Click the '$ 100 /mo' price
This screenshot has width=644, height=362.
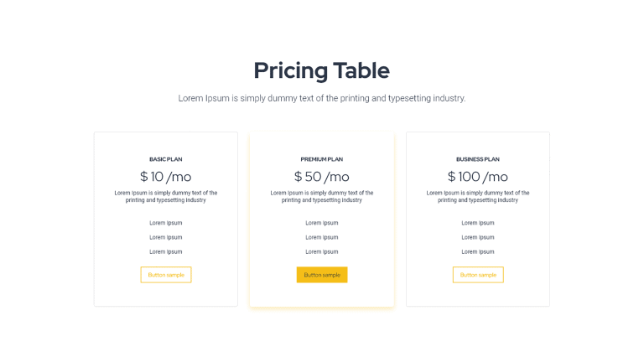[478, 177]
